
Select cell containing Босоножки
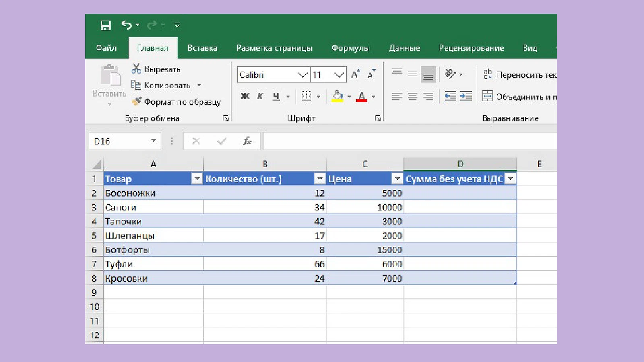(x=153, y=193)
